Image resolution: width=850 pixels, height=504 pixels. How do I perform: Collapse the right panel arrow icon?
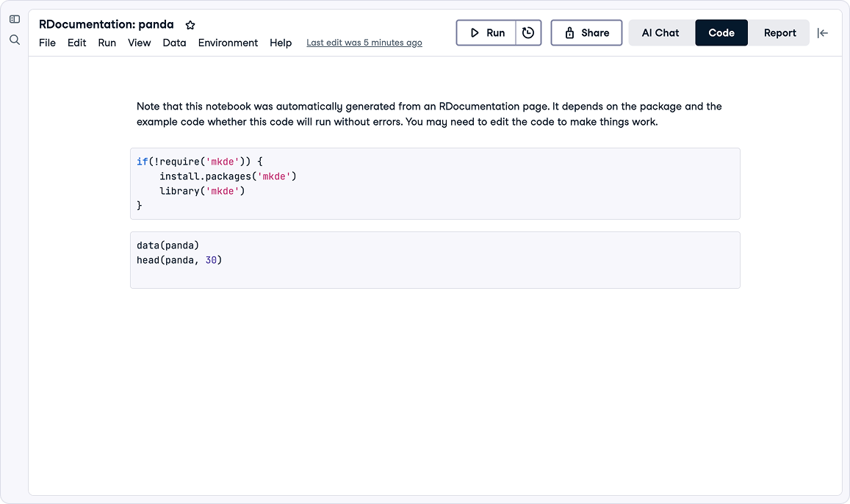tap(823, 33)
